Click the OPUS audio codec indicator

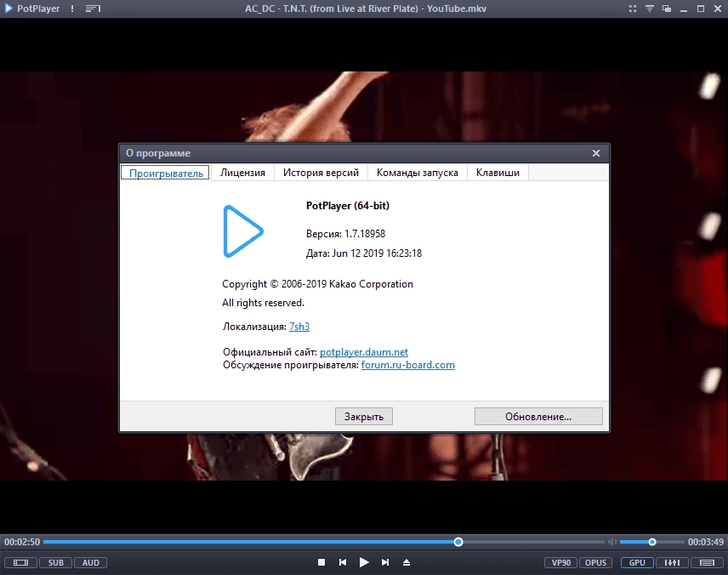pyautogui.click(x=595, y=562)
